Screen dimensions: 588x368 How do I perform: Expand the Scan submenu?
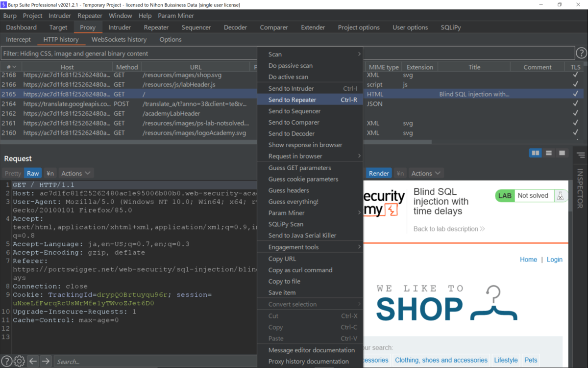(310, 54)
